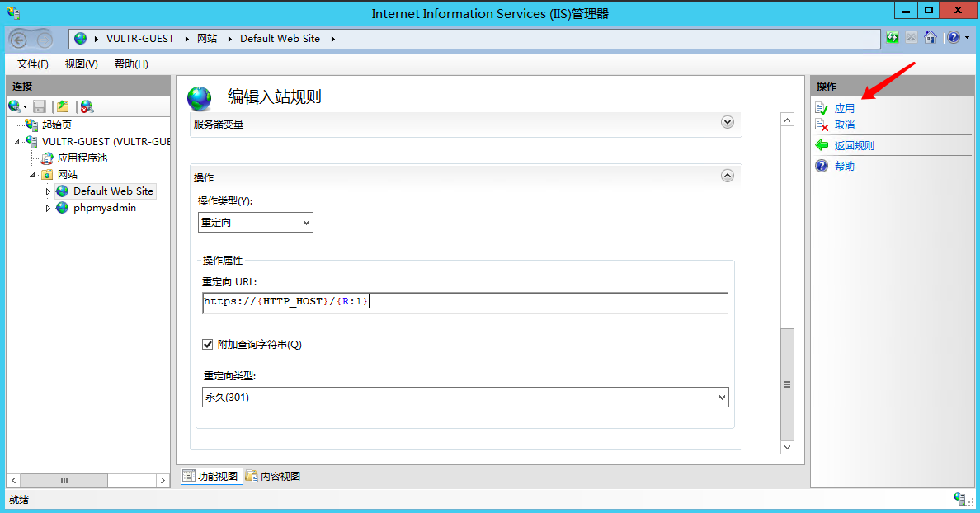980x513 pixels.
Task: Click the 帮助 link in Actions pane
Action: (x=845, y=166)
